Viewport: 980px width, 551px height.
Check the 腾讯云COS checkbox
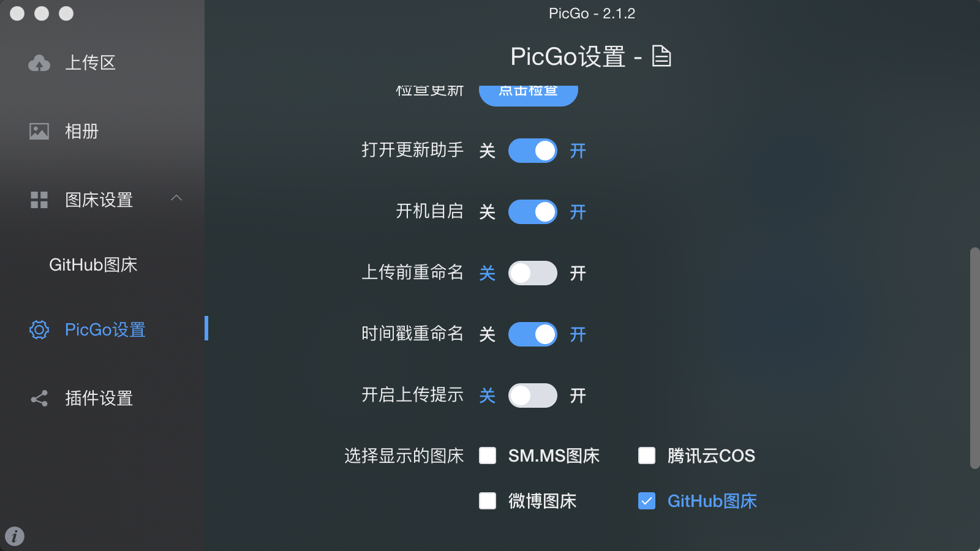[647, 455]
